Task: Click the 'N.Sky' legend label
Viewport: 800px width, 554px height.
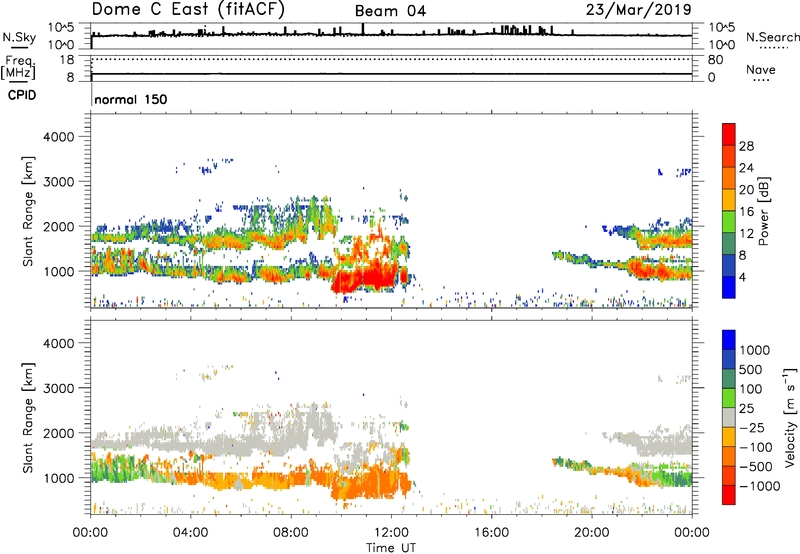Action: coord(19,38)
